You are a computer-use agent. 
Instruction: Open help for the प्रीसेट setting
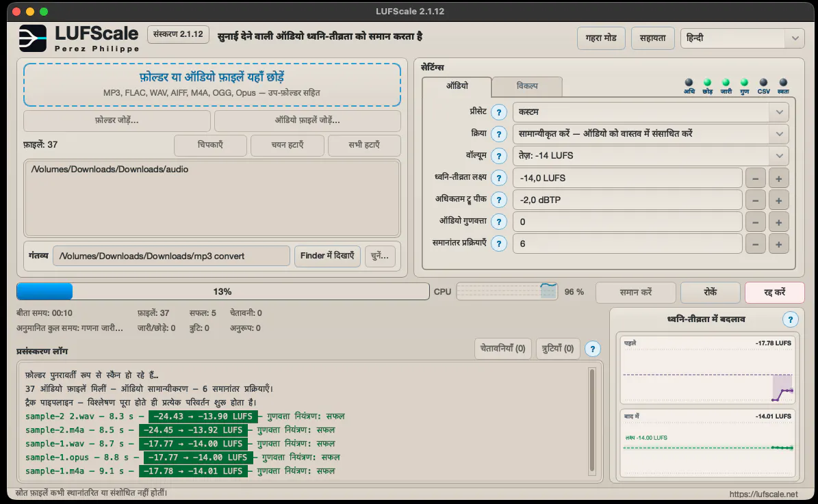pos(499,112)
